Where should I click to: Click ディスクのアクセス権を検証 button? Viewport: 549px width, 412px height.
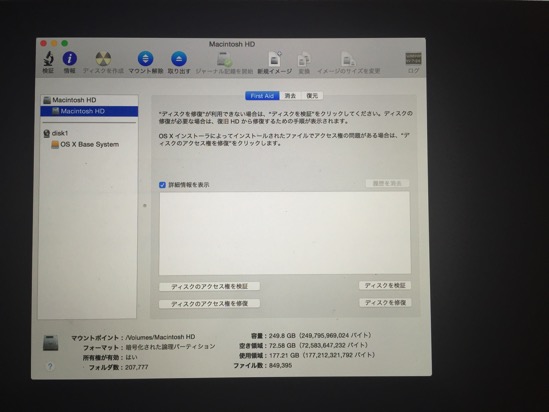pyautogui.click(x=209, y=286)
